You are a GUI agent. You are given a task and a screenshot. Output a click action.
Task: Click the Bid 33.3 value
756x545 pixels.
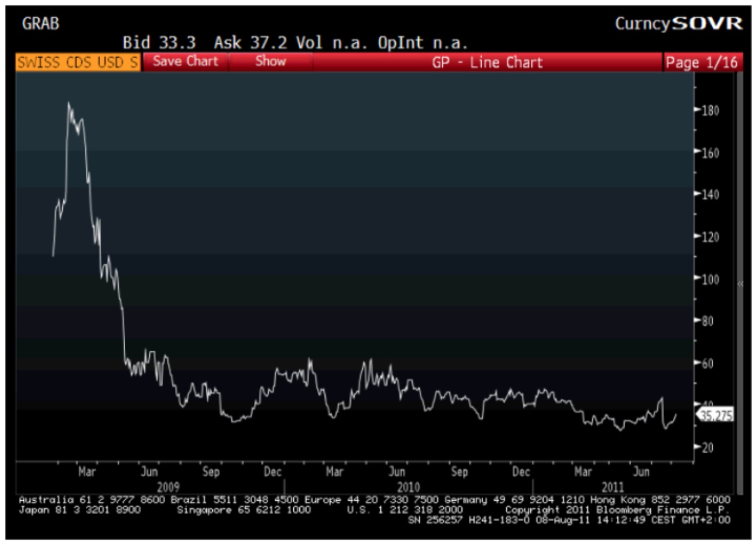tap(159, 43)
